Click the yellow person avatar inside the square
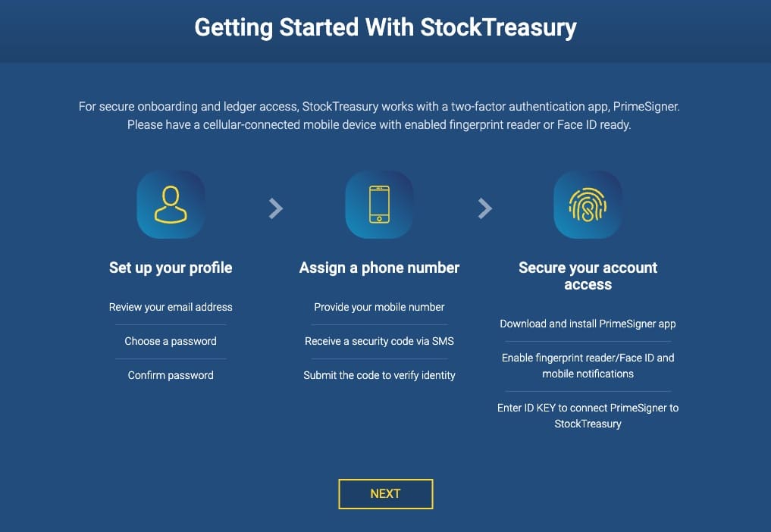Image resolution: width=771 pixels, height=532 pixels. pyautogui.click(x=170, y=205)
